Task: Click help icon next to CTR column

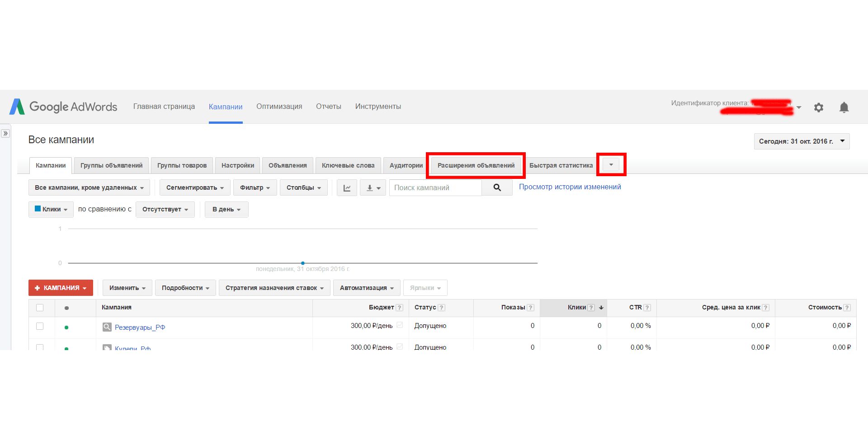Action: (x=647, y=308)
